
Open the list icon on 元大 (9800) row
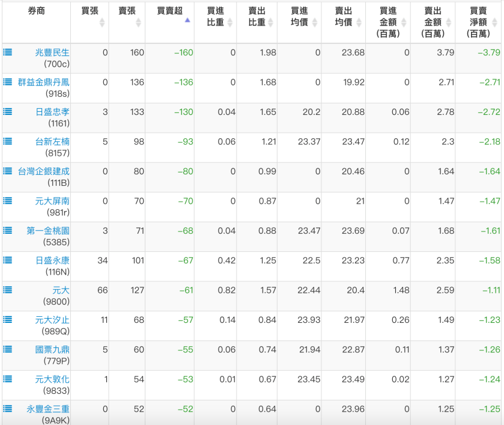click(x=7, y=290)
